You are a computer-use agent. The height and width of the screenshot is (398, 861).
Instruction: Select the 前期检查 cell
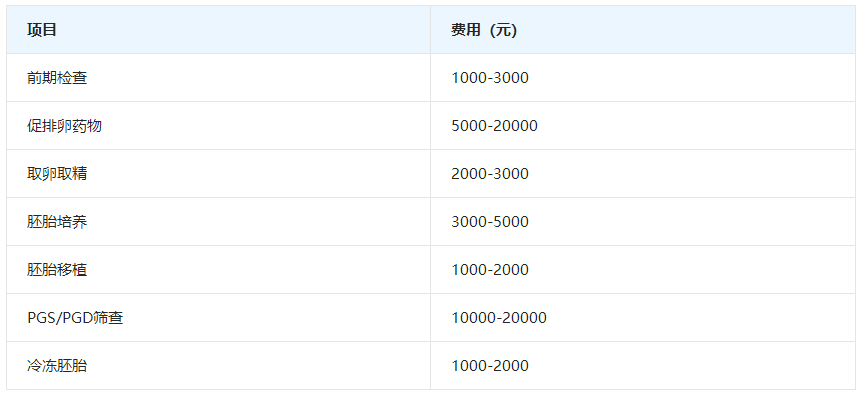tap(57, 78)
